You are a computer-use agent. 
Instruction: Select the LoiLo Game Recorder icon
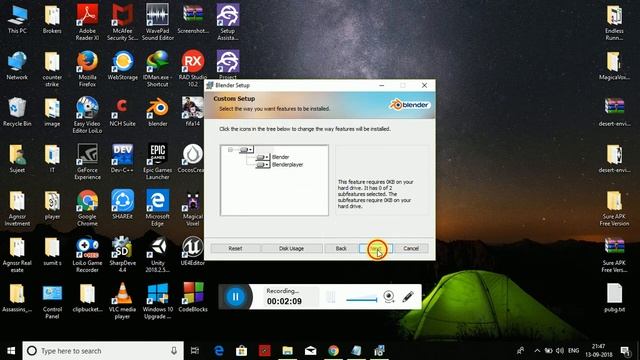87,255
